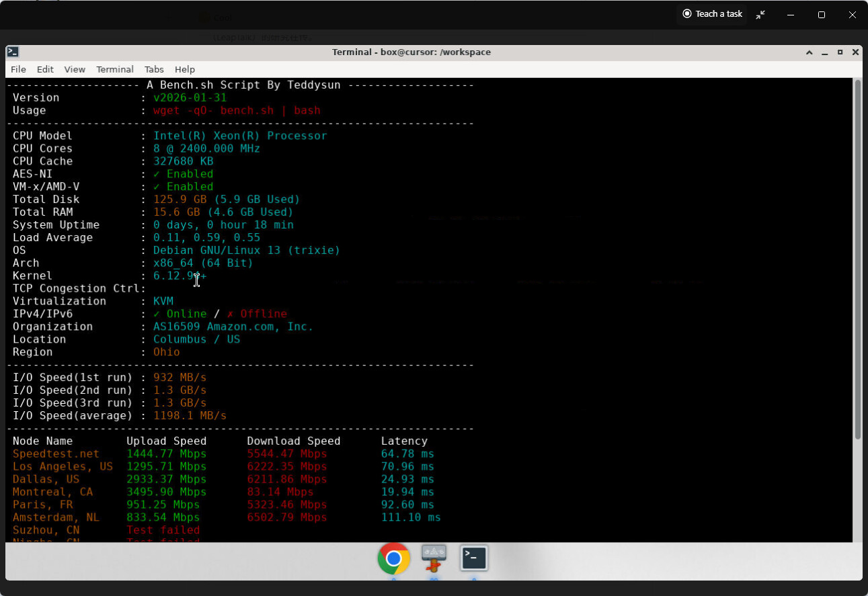Click the A Bench.sh Script By Teddysun header
The image size is (868, 596).
(243, 85)
